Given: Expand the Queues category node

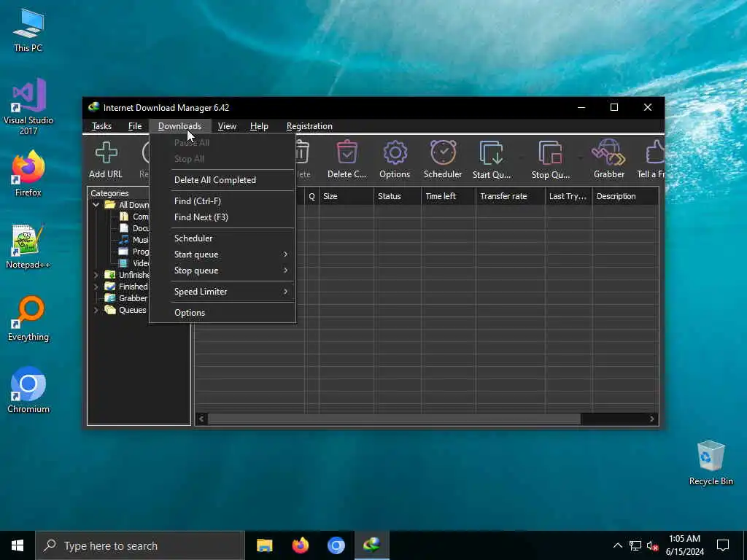Looking at the screenshot, I should (96, 310).
